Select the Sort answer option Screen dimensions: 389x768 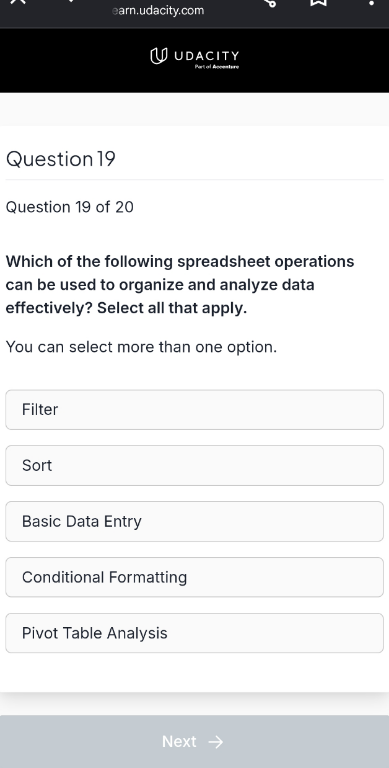tap(194, 465)
